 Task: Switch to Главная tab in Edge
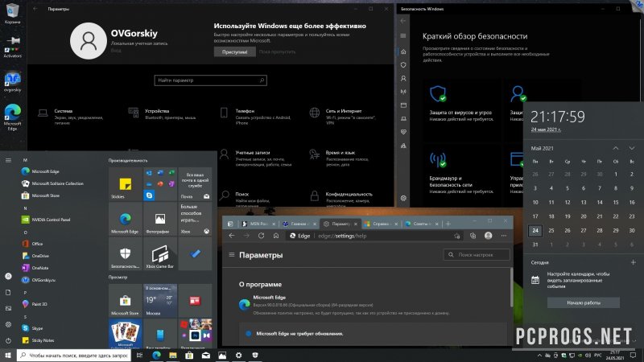point(298,224)
